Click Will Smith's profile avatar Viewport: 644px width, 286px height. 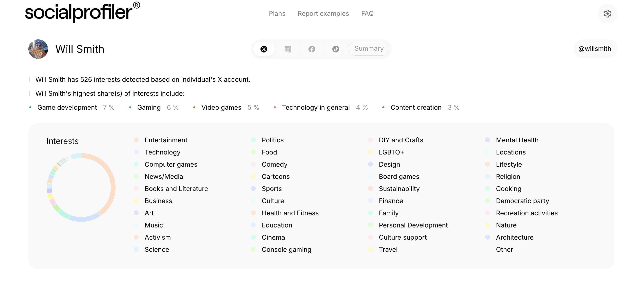[x=38, y=49]
